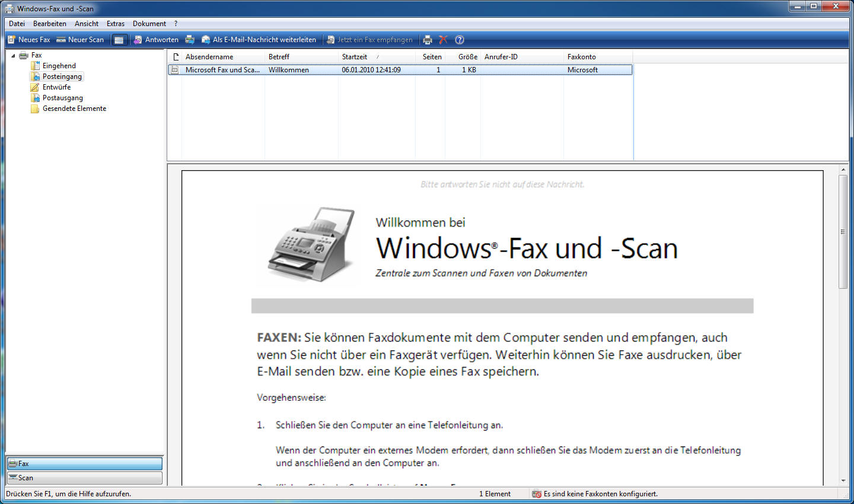This screenshot has width=854, height=504.
Task: Open the Bearbeiten menu
Action: 50,24
